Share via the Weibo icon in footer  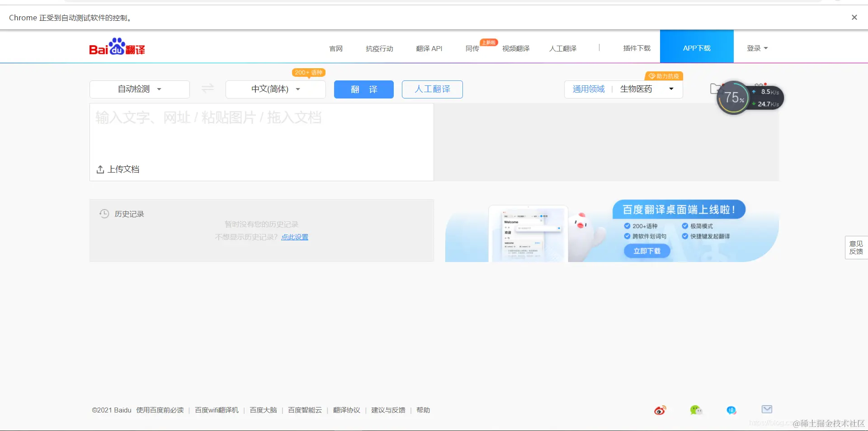point(659,410)
